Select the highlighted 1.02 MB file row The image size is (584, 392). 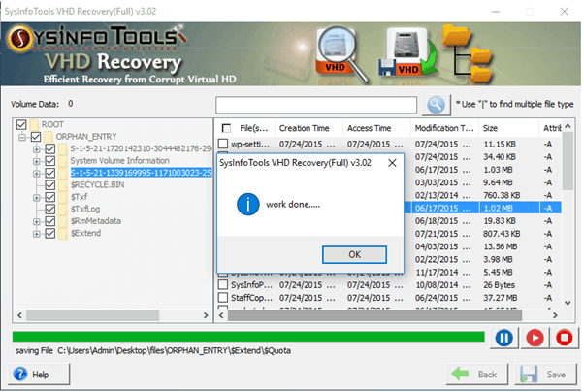482,208
